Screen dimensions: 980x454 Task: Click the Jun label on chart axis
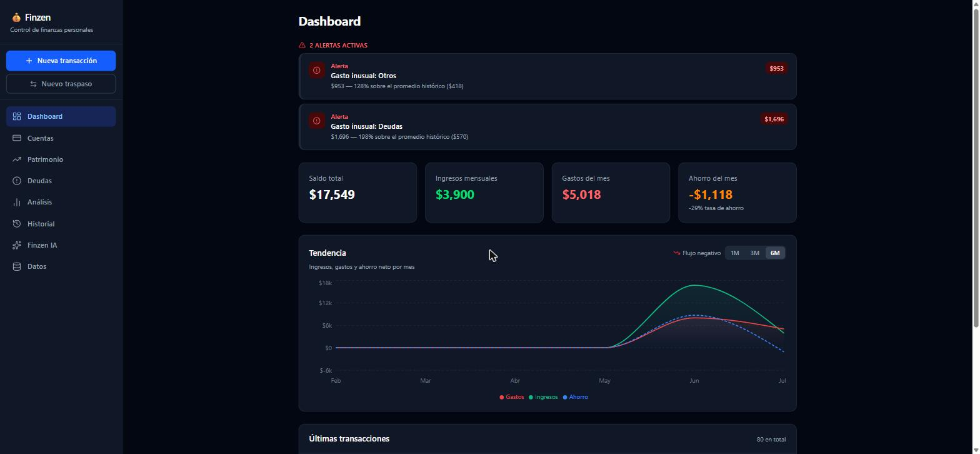(x=694, y=381)
